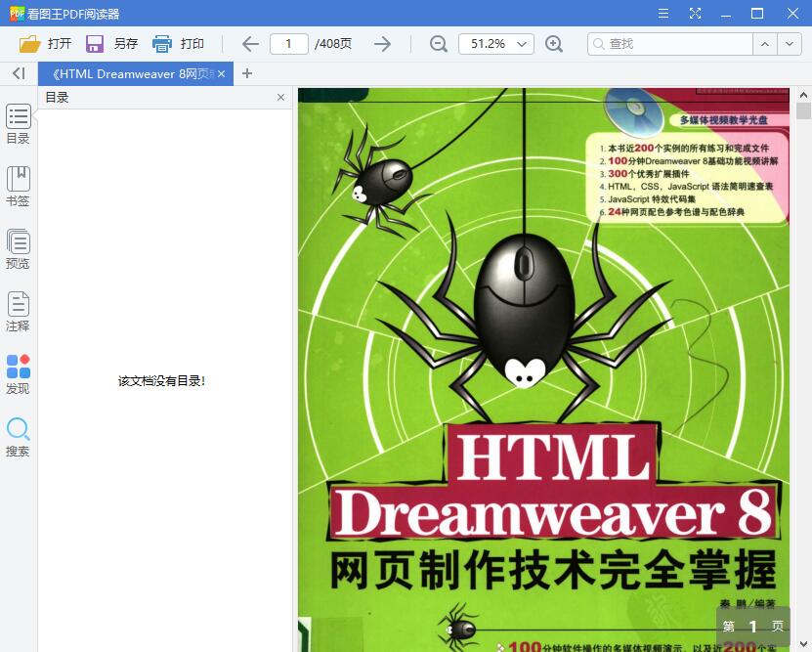This screenshot has width=812, height=652.
Task: Open the 注释 annotations sidebar
Action: tap(19, 312)
